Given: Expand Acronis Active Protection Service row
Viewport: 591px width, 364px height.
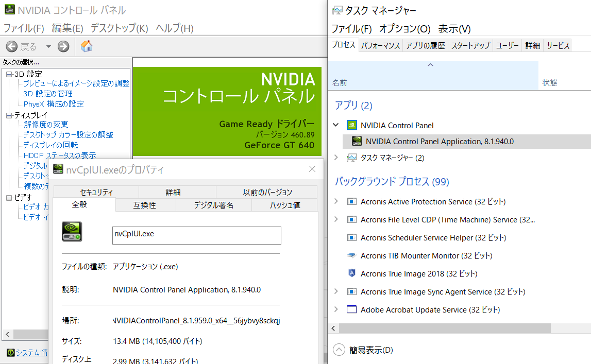Looking at the screenshot, I should [x=336, y=201].
